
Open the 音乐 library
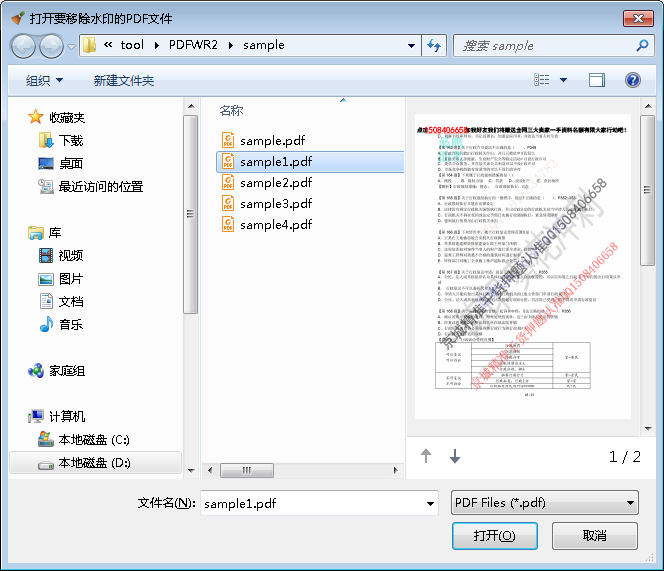[x=71, y=324]
